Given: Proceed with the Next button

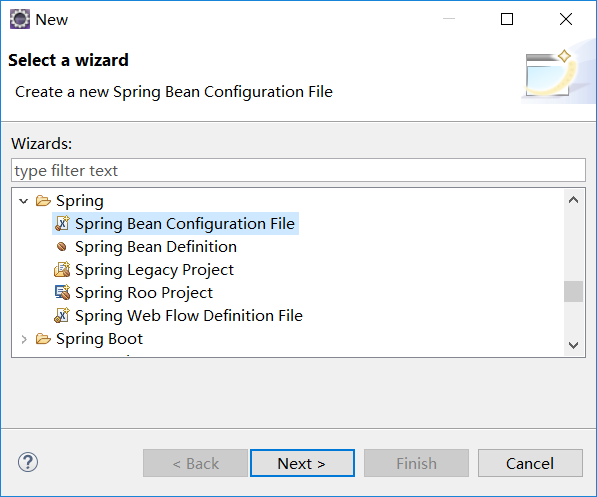Looking at the screenshot, I should point(302,463).
